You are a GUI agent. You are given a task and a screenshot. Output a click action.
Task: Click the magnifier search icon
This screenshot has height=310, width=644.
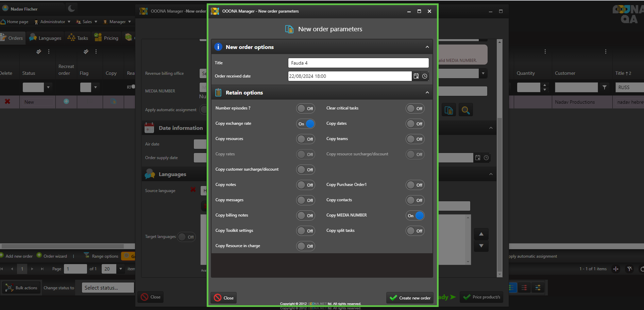(x=465, y=110)
